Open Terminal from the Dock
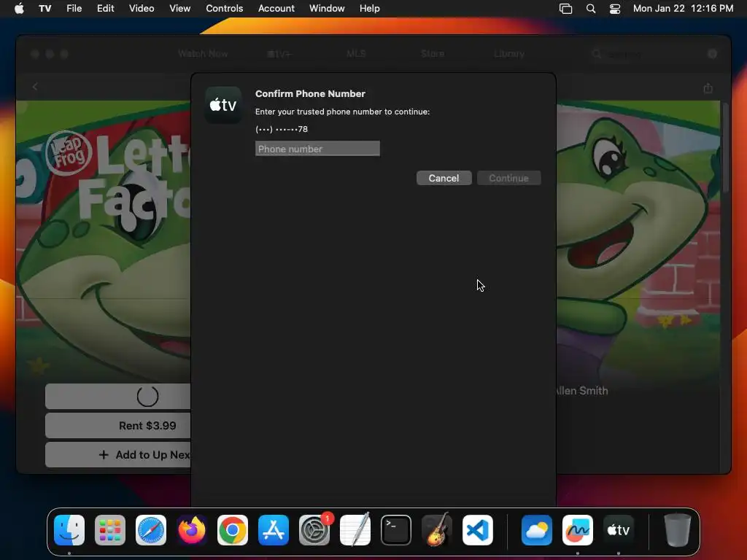Viewport: 747px width, 560px height. point(396,530)
